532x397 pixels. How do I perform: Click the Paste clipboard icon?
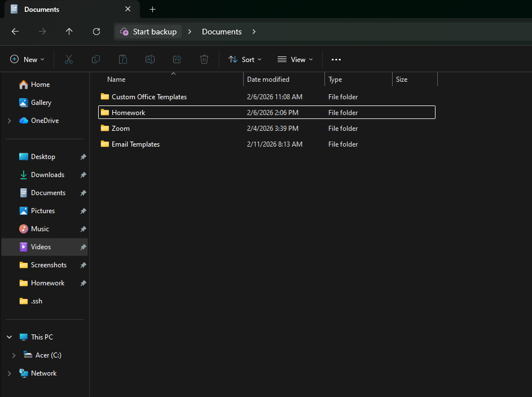tap(123, 59)
